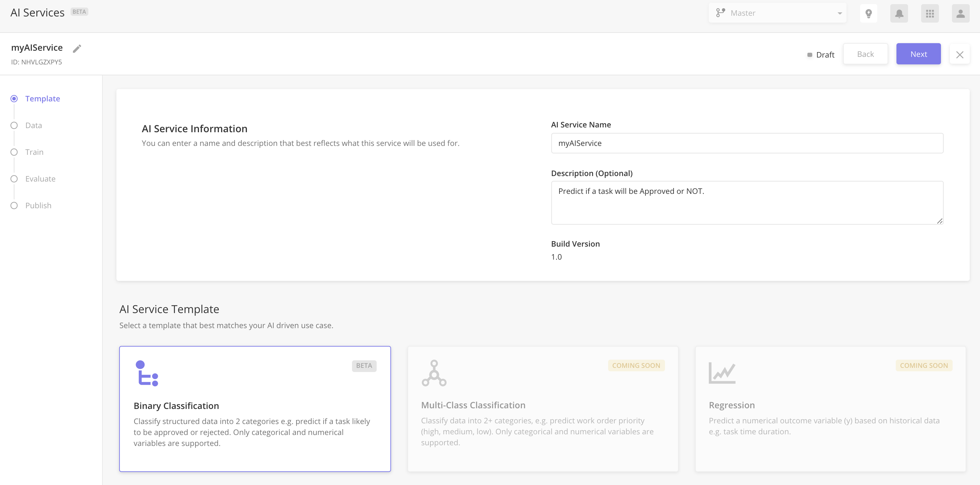Select the Train step radio button
The height and width of the screenshot is (485, 980).
pos(14,152)
